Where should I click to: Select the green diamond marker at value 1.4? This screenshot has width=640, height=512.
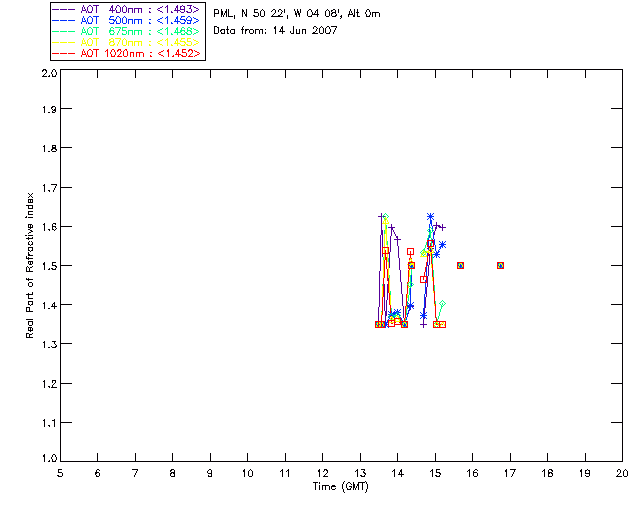tap(442, 304)
